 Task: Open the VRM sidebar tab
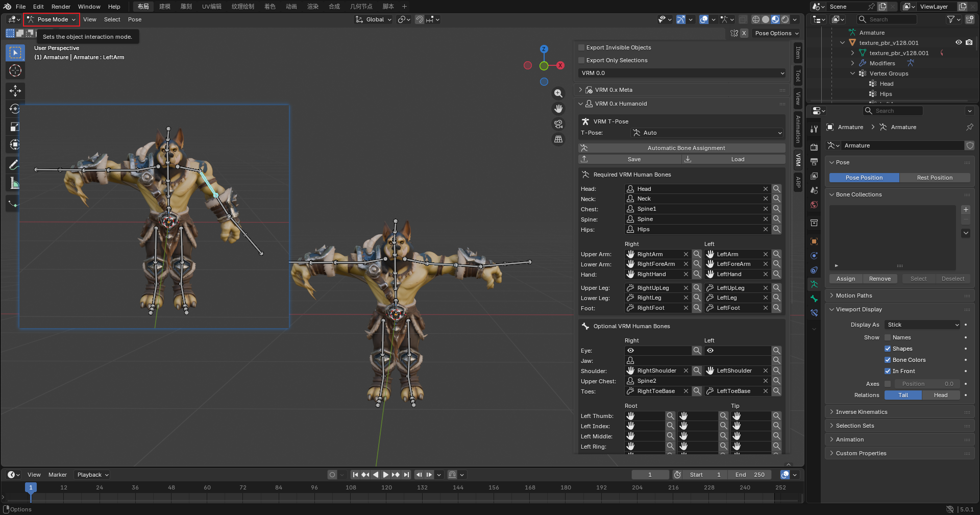[798, 160]
